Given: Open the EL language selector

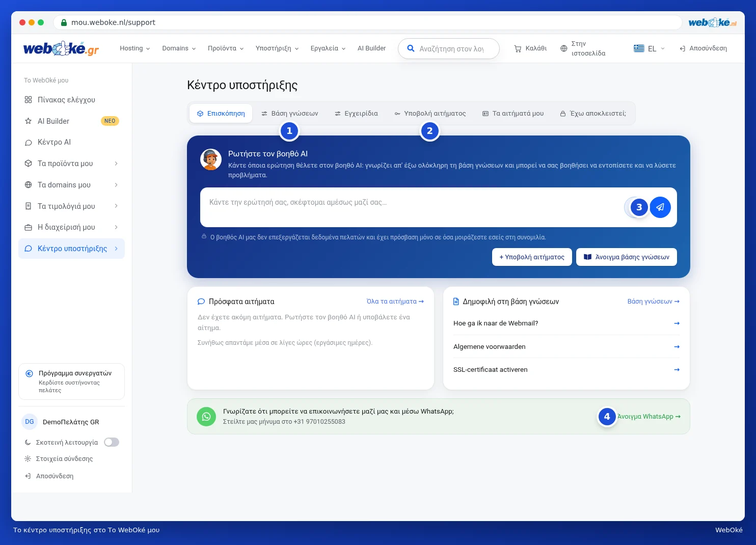Looking at the screenshot, I should pyautogui.click(x=650, y=48).
